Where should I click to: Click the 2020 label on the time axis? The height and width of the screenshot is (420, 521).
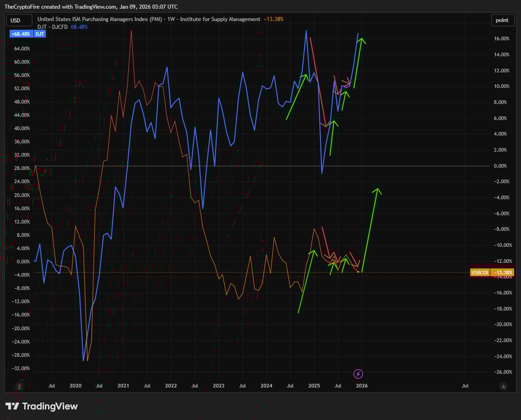76,386
